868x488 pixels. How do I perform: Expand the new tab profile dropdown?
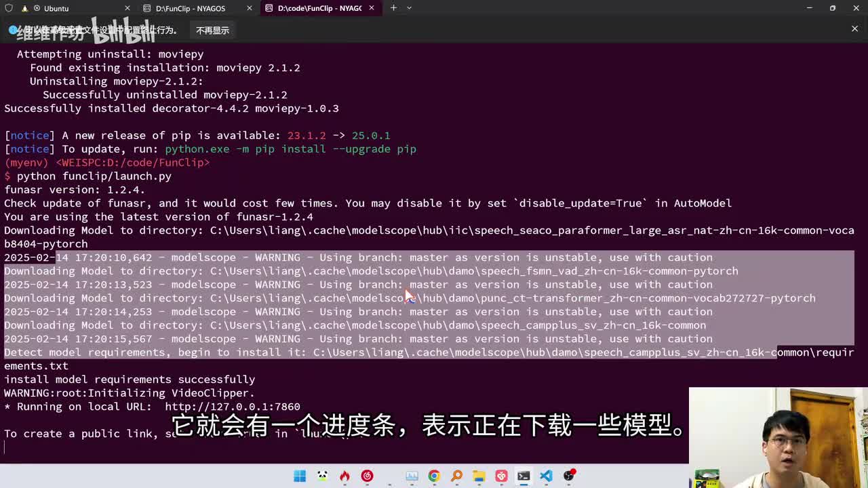(409, 8)
